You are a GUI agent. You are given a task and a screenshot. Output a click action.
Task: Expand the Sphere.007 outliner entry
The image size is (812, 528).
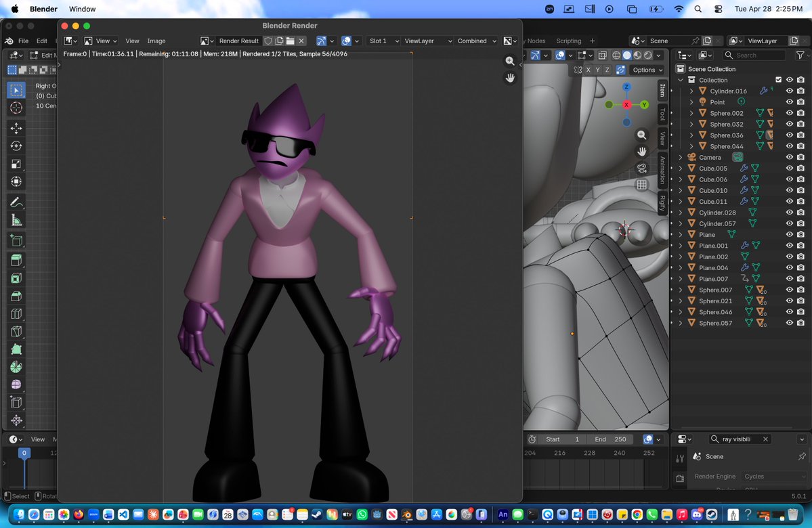(x=681, y=290)
